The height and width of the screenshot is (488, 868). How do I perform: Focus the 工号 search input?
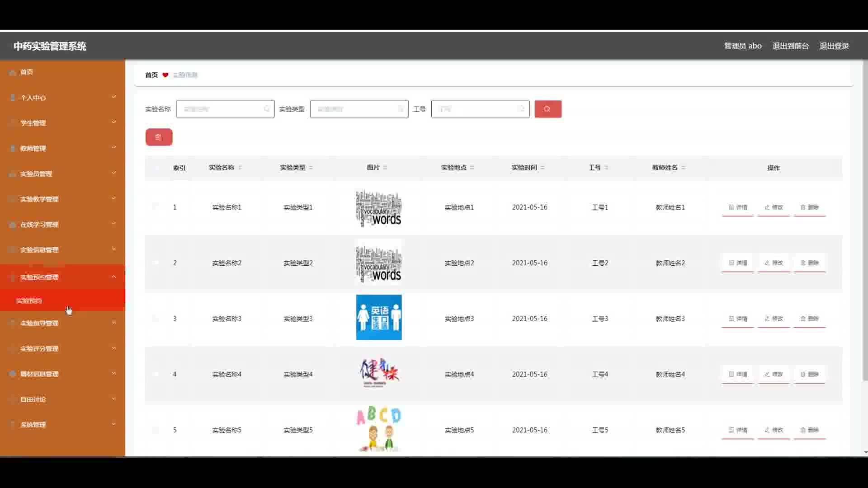480,109
